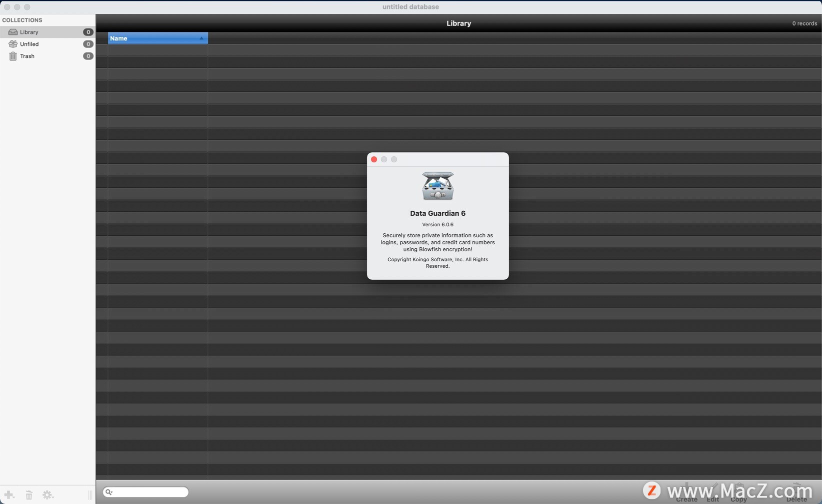Click the COLLECTIONS sidebar heading
This screenshot has height=504, width=822.
22,20
